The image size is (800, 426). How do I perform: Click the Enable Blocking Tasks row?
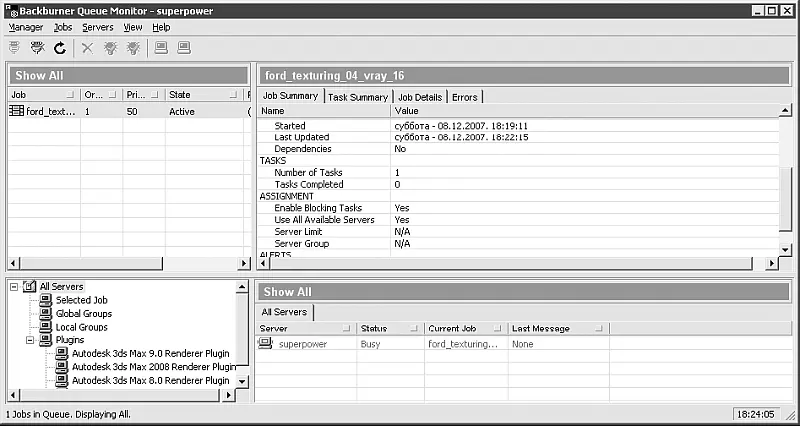518,208
